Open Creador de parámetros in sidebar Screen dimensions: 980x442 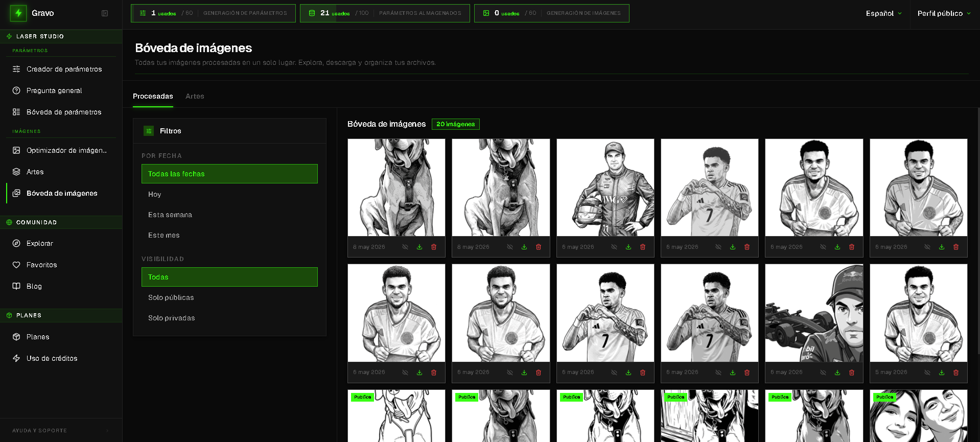click(61, 69)
